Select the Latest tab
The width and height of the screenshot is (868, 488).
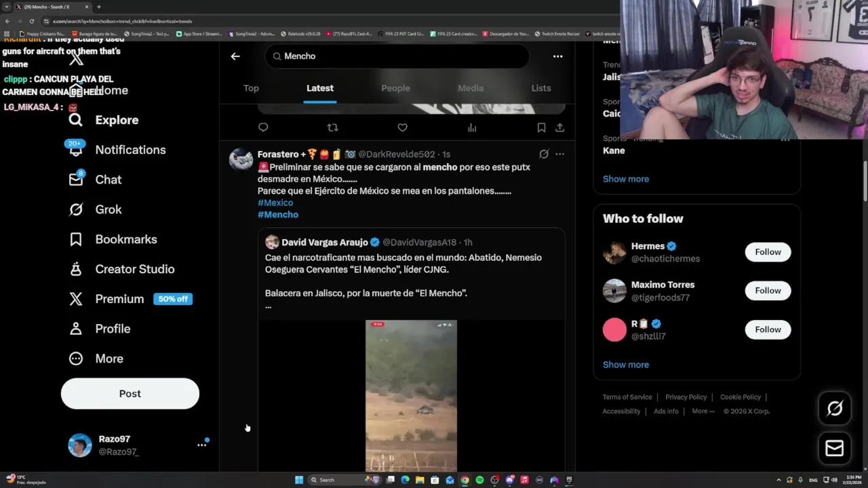(320, 88)
